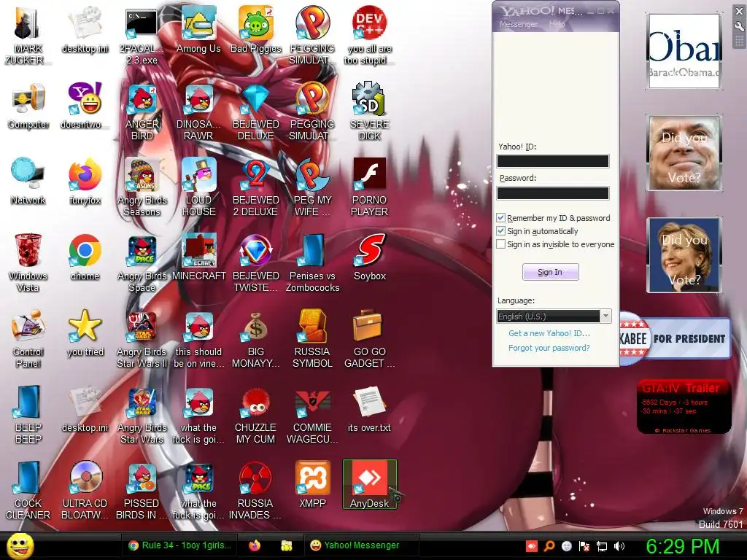Open the Computer desktop icon
Image resolution: width=747 pixels, height=560 pixels.
point(28,106)
